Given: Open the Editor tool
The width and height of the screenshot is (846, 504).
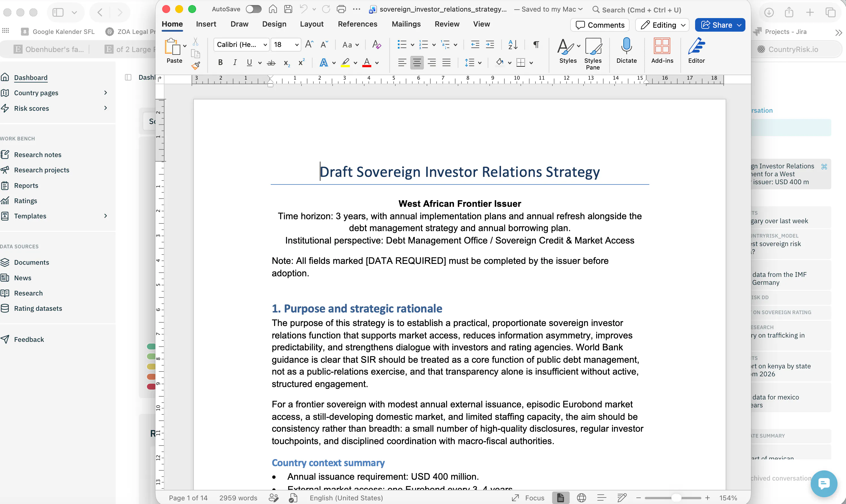Looking at the screenshot, I should tap(696, 50).
